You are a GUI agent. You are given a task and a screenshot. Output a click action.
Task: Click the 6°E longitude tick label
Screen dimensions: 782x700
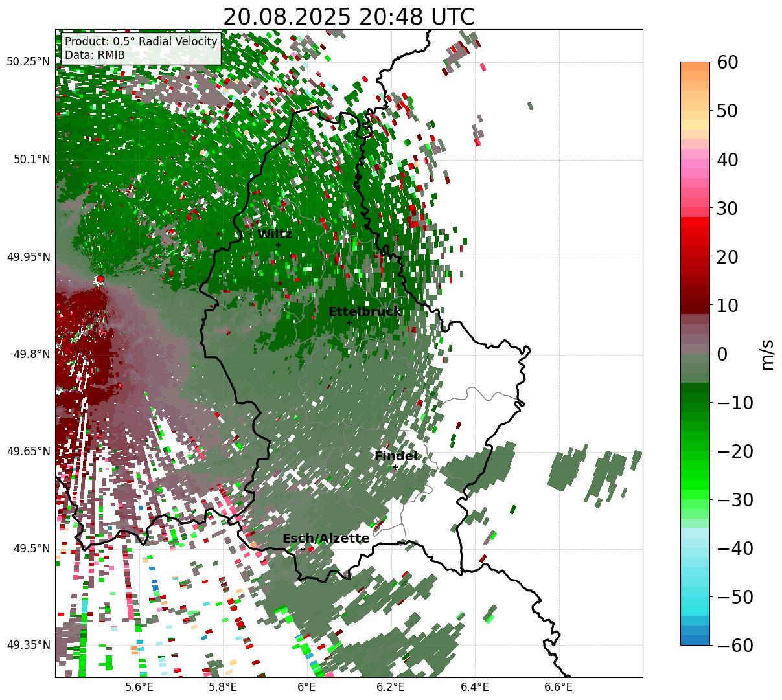pos(306,687)
